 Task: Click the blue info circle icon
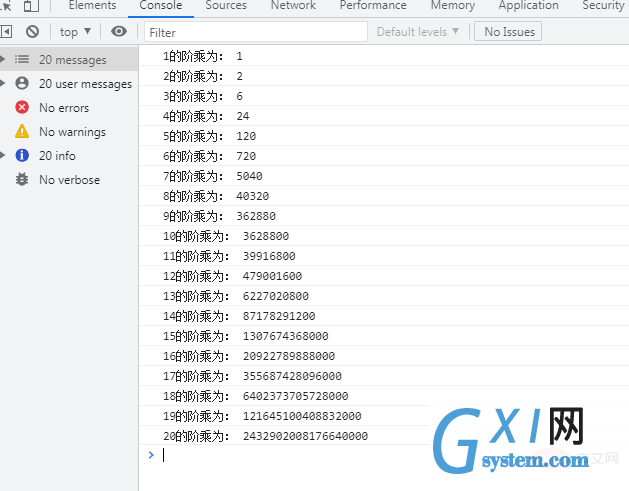(22, 155)
